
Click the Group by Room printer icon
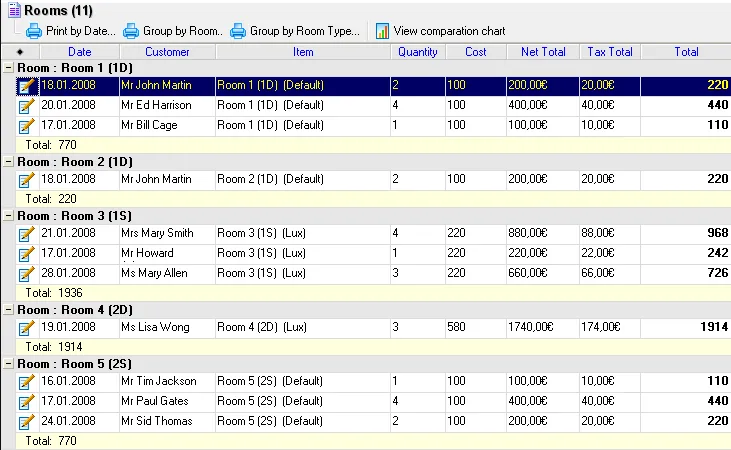131,31
